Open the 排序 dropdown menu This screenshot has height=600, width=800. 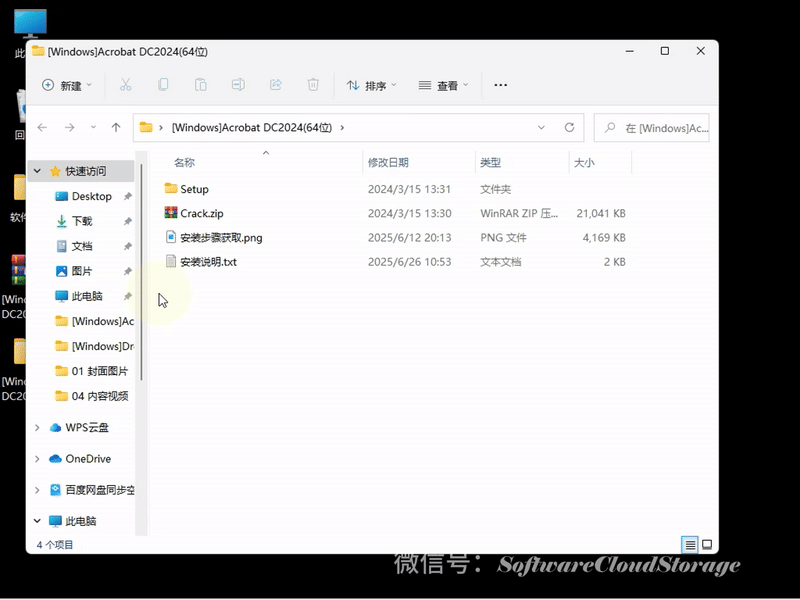coord(372,85)
